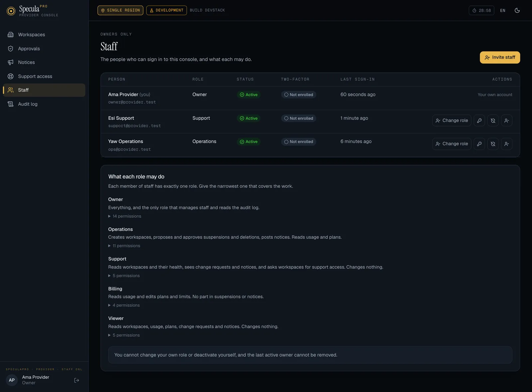Click the '60 seconds ago' sign-in time
Image resolution: width=532 pixels, height=392 pixels.
point(358,94)
